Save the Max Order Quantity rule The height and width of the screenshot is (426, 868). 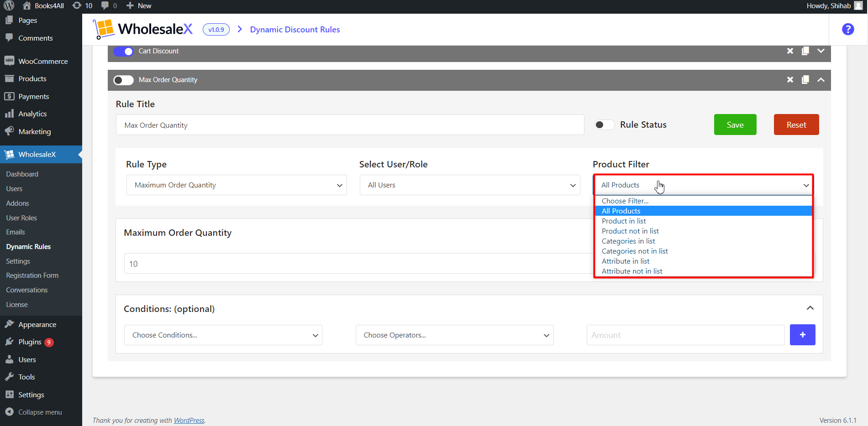[735, 125]
